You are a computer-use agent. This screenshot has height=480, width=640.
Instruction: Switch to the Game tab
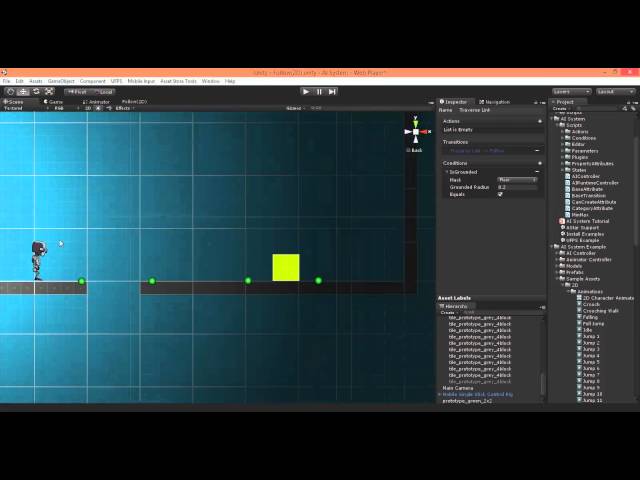click(54, 102)
